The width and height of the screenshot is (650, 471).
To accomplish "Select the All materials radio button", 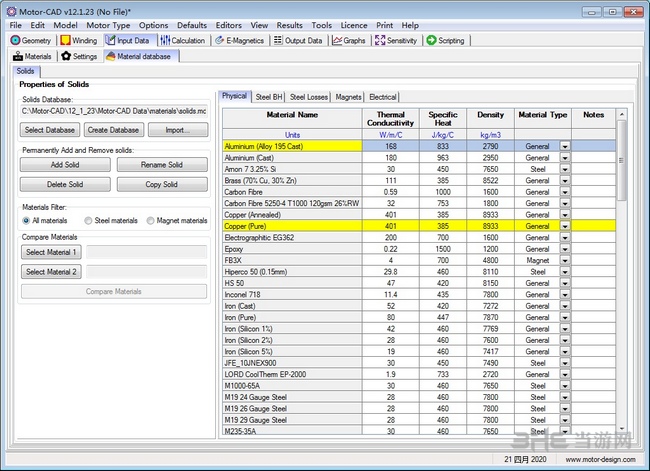I will click(27, 221).
